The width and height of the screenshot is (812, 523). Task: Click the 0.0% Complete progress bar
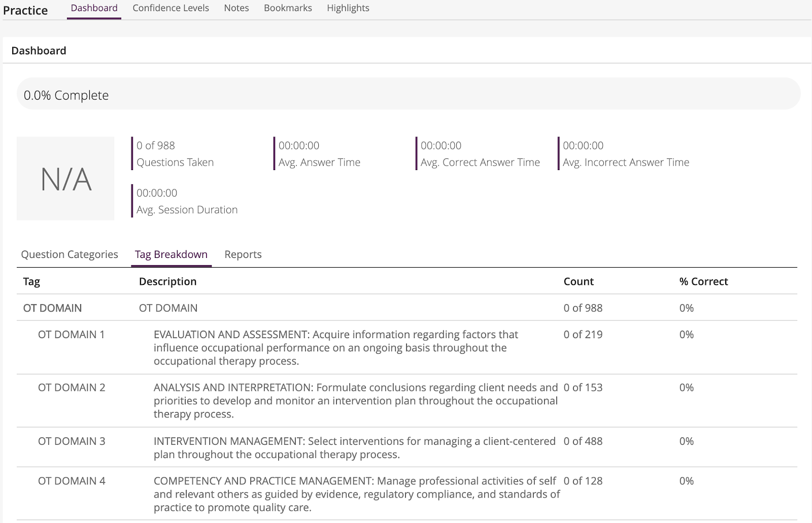coord(409,94)
